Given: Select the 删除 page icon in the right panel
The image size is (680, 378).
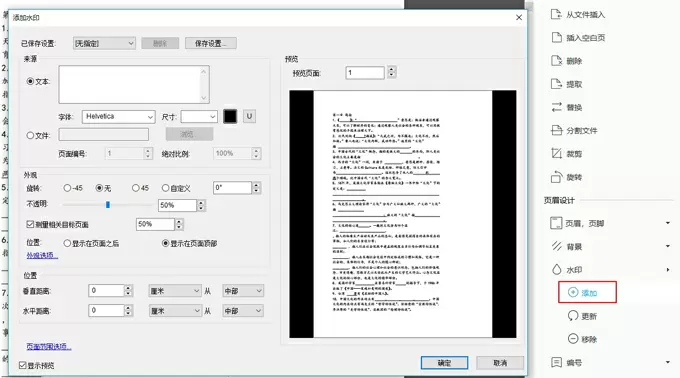Looking at the screenshot, I should point(556,61).
